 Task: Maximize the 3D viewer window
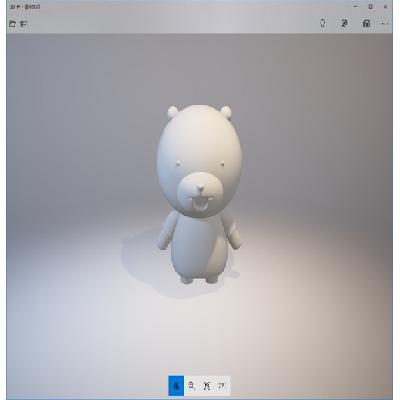(371, 6)
